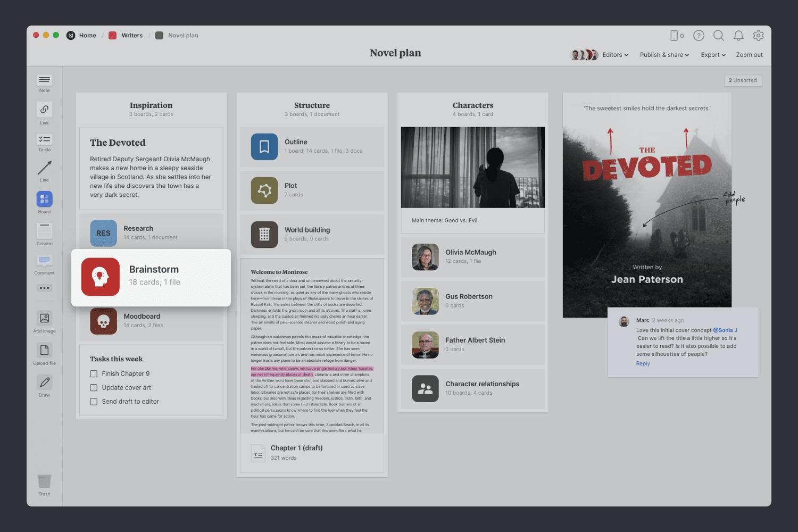
Task: Show the 2 Unsorted items
Action: tap(743, 80)
